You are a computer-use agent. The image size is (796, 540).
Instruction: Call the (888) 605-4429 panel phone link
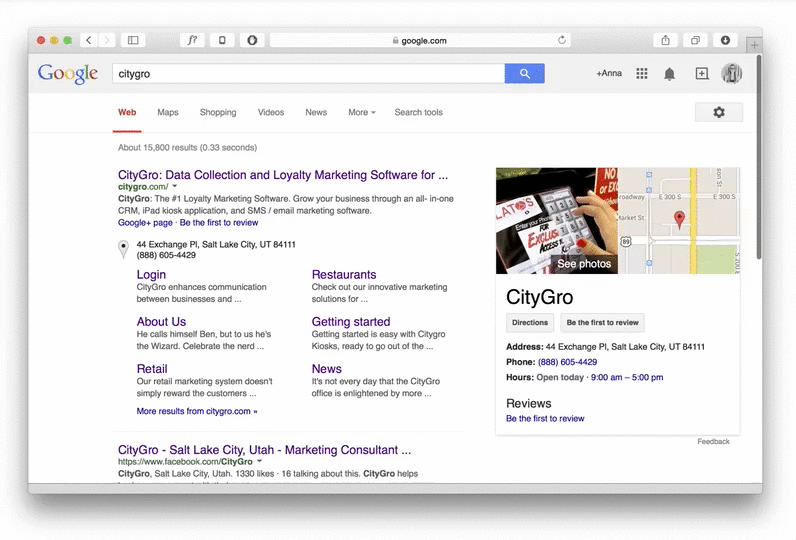pyautogui.click(x=567, y=362)
